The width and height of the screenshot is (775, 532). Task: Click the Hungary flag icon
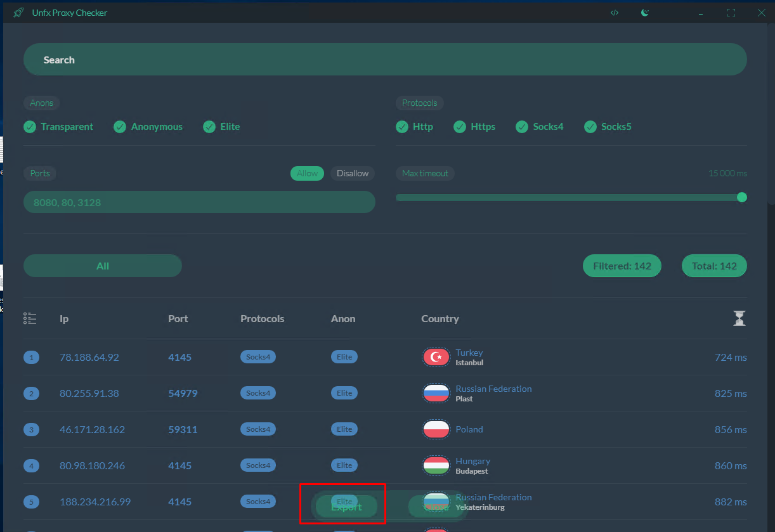click(436, 465)
